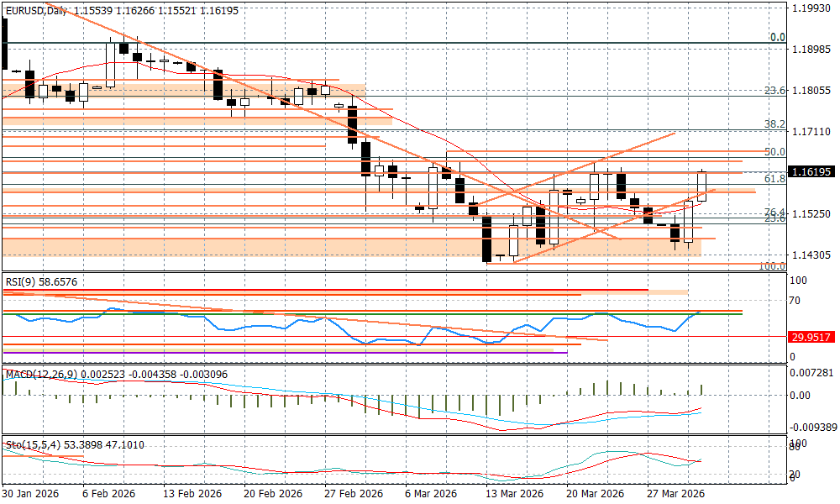Select the red 29.9517 RSI level tag

click(x=811, y=337)
